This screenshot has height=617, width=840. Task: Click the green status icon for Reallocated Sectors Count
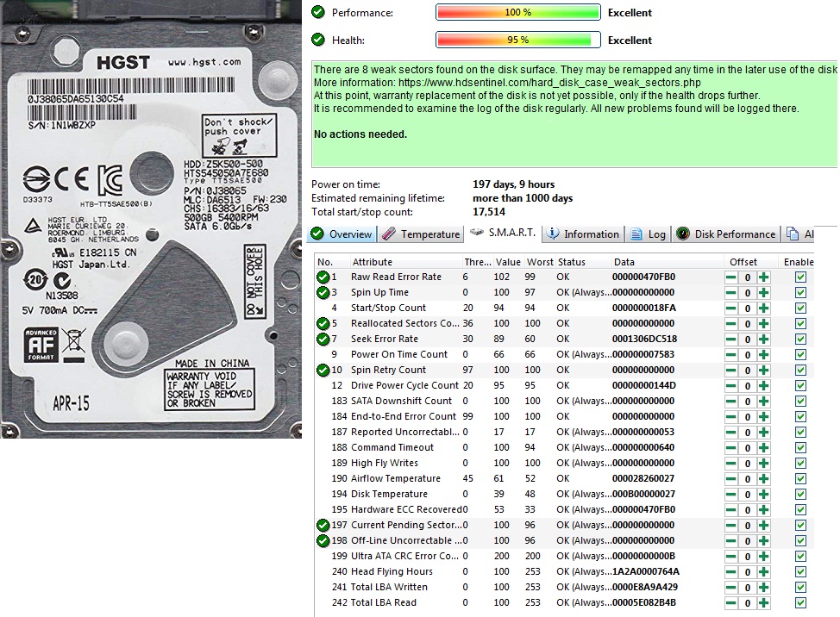tap(323, 324)
